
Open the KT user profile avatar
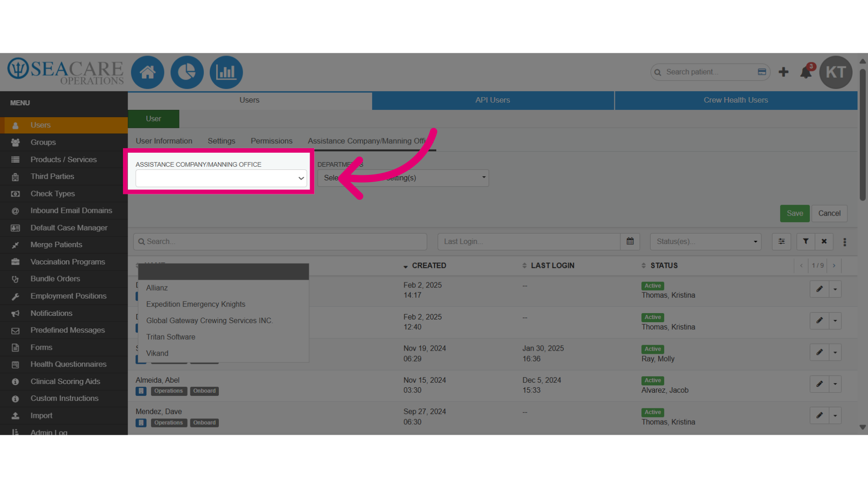(x=835, y=72)
